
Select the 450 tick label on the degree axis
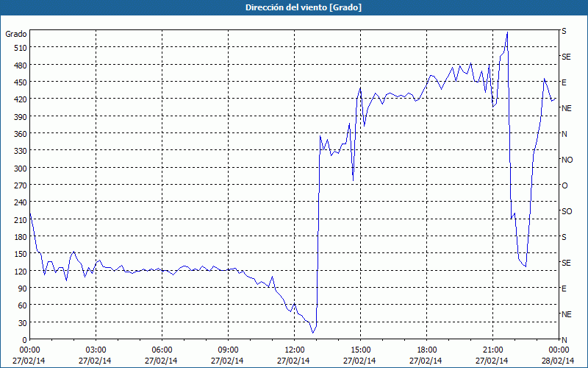point(21,82)
